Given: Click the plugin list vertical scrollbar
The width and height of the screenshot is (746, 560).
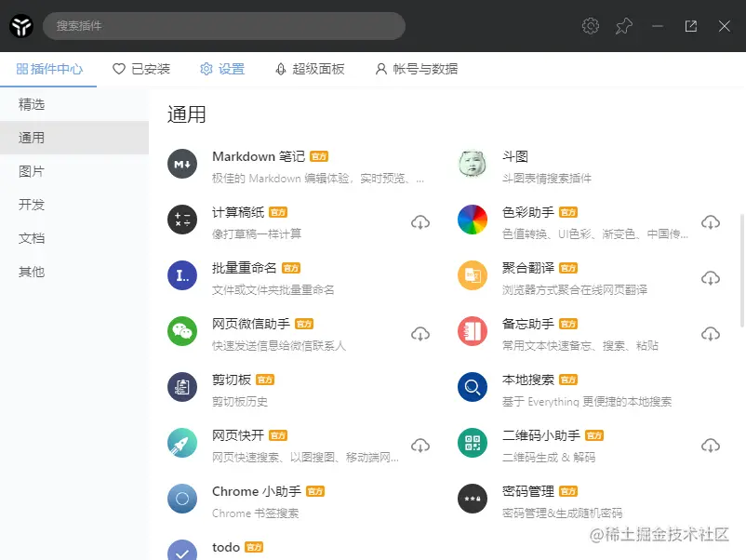Looking at the screenshot, I should point(741,272).
